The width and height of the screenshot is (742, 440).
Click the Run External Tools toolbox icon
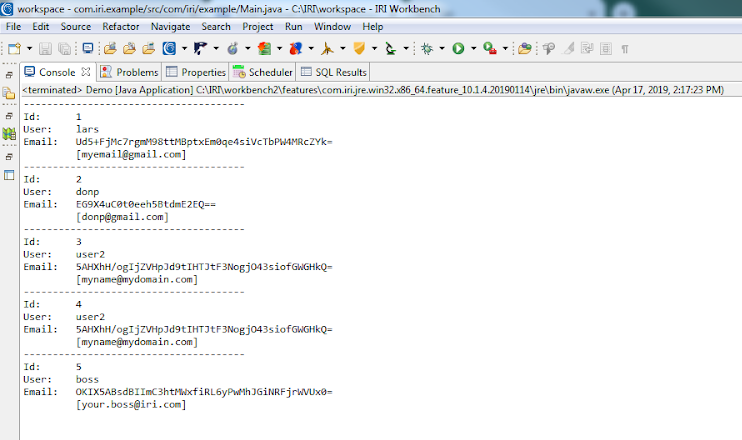point(490,48)
